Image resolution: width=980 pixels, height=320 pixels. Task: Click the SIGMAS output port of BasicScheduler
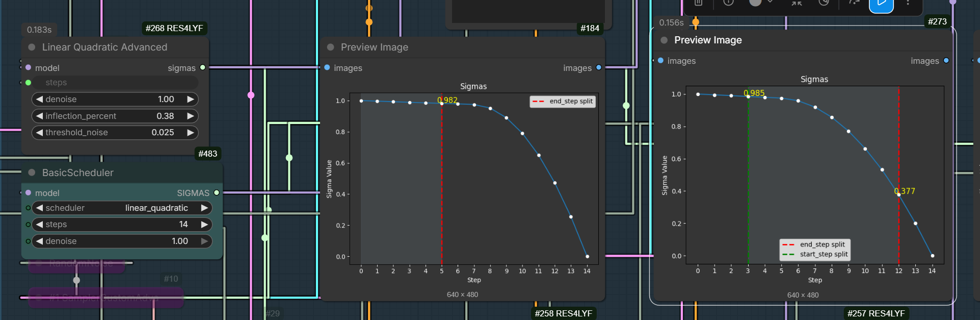[x=217, y=192]
